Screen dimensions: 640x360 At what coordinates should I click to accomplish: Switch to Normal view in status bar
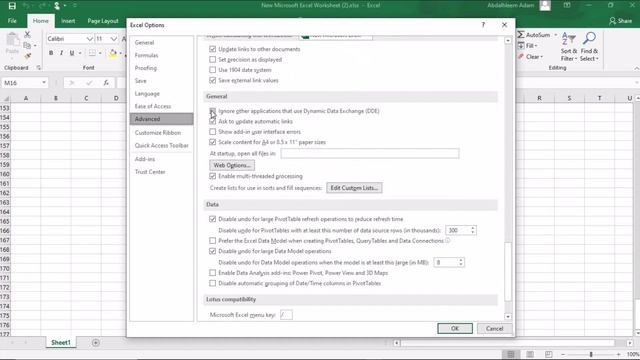click(x=511, y=354)
